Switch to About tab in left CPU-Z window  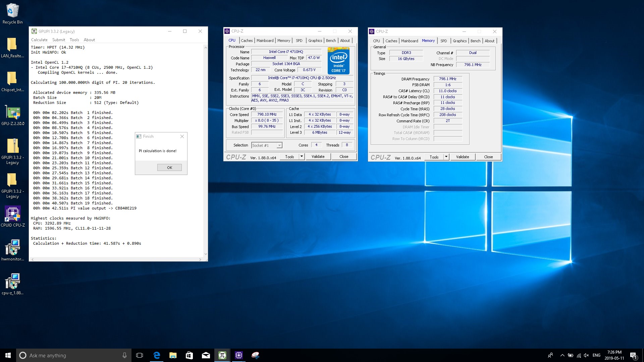[x=345, y=41]
